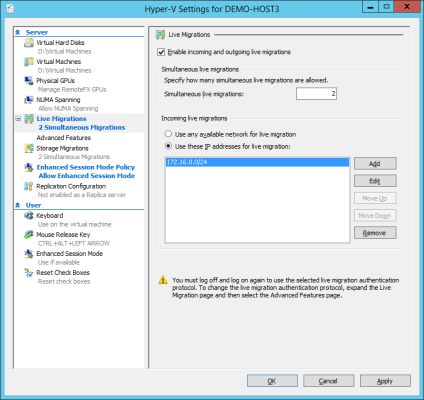Collapse the Server section chevron

pyautogui.click(x=18, y=32)
